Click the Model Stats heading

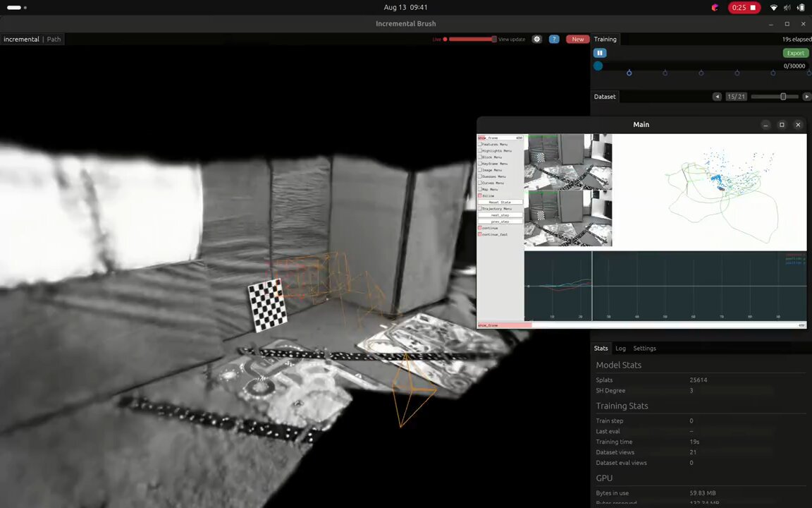618,365
